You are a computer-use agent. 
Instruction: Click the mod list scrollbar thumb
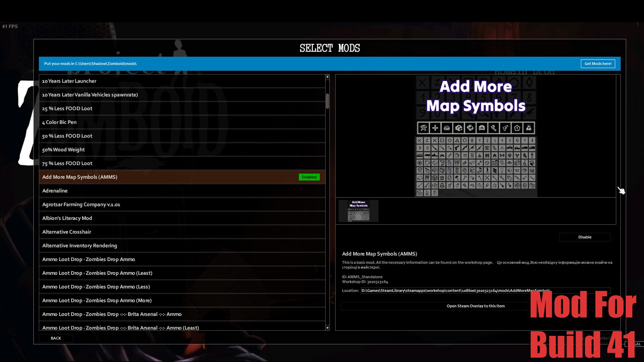(x=327, y=101)
